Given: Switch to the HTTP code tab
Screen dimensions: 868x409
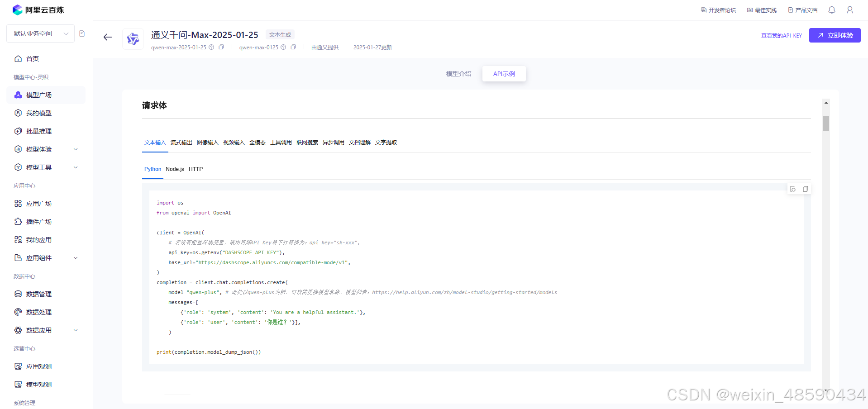Looking at the screenshot, I should click(x=196, y=169).
